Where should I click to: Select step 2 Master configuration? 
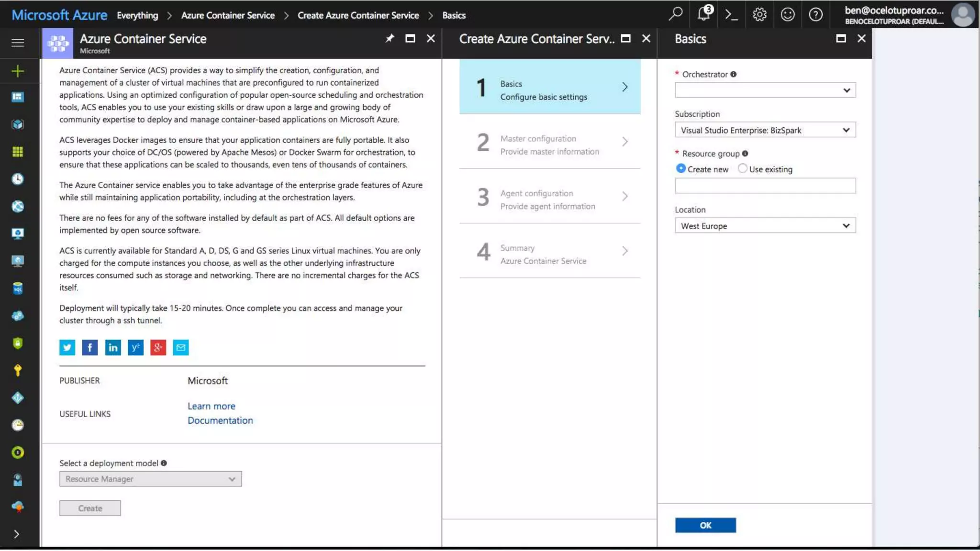549,145
